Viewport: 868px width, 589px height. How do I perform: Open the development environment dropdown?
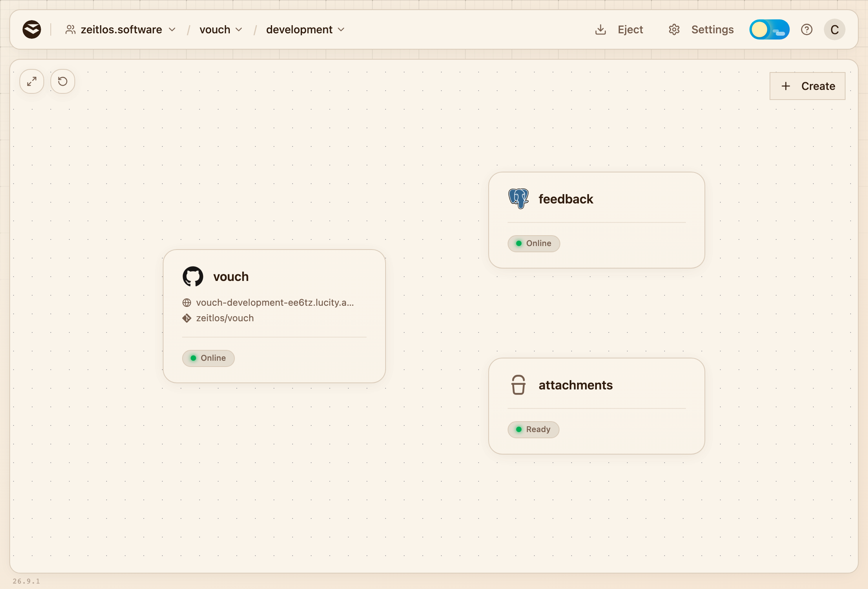coord(305,29)
